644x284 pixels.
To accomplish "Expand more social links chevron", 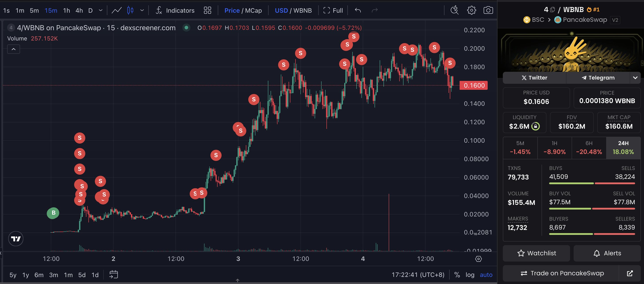I will (635, 78).
